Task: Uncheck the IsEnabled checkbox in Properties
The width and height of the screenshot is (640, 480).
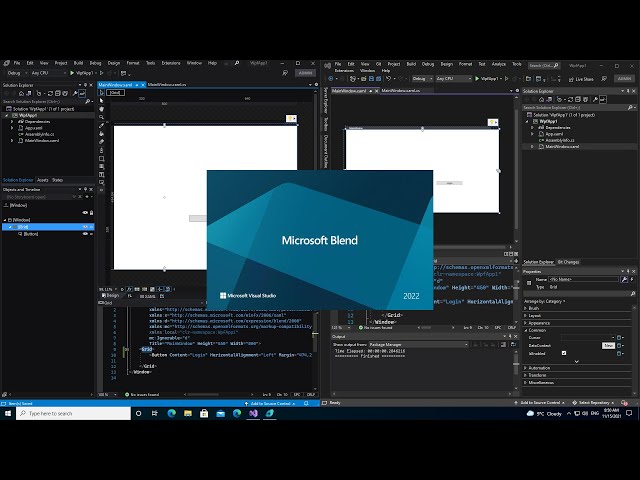Action: (564, 353)
